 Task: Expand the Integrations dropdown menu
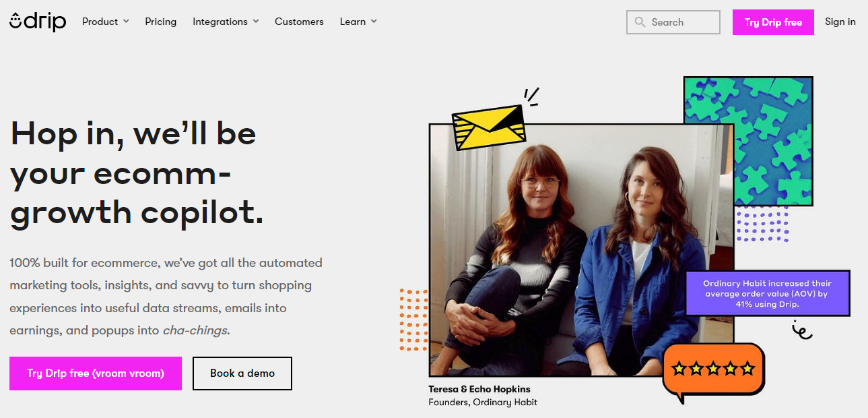tap(226, 22)
